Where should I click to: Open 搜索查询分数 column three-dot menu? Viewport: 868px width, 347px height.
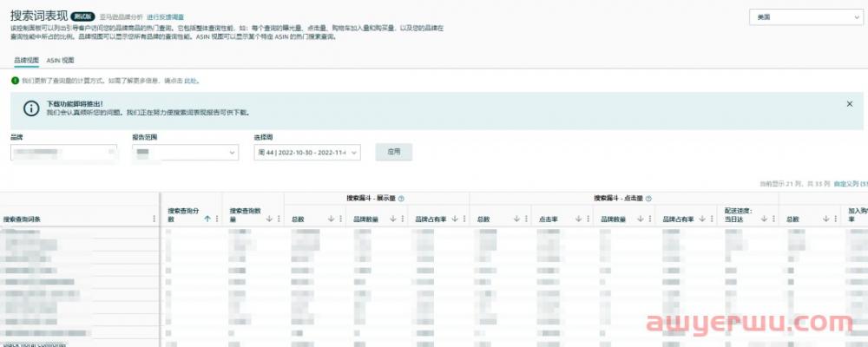216,219
